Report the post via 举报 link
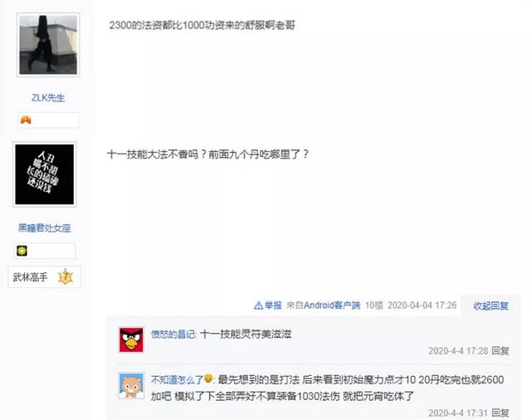This screenshot has width=531, height=420. (x=273, y=305)
